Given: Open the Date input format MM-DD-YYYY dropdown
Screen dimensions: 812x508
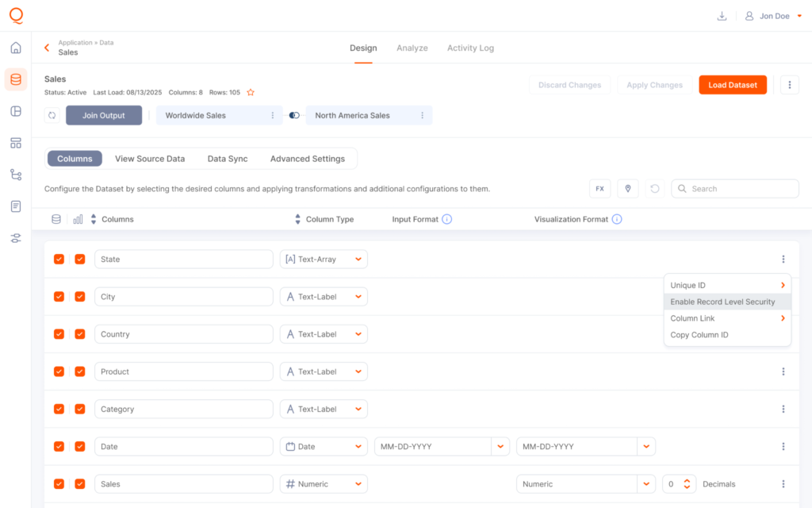Looking at the screenshot, I should coord(500,447).
